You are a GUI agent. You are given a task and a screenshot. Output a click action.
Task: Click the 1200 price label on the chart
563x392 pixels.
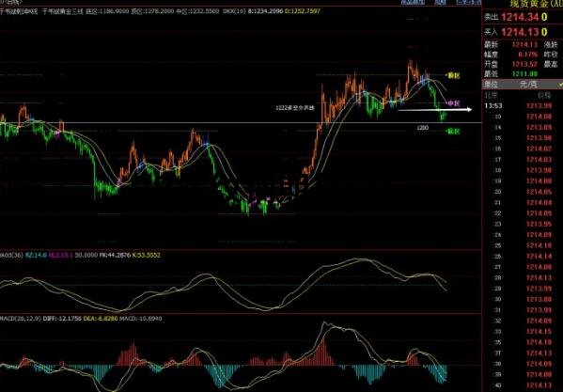423,128
